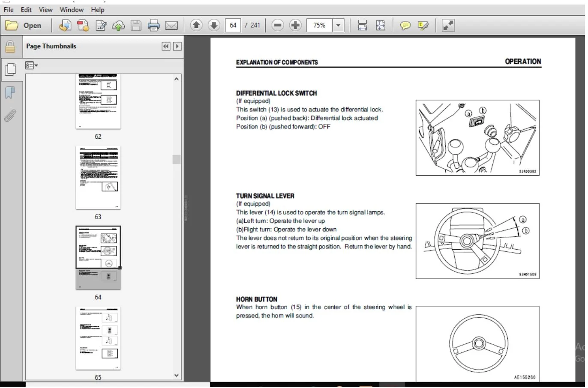Zoom in with the plus button
588x388 pixels.
pos(295,25)
